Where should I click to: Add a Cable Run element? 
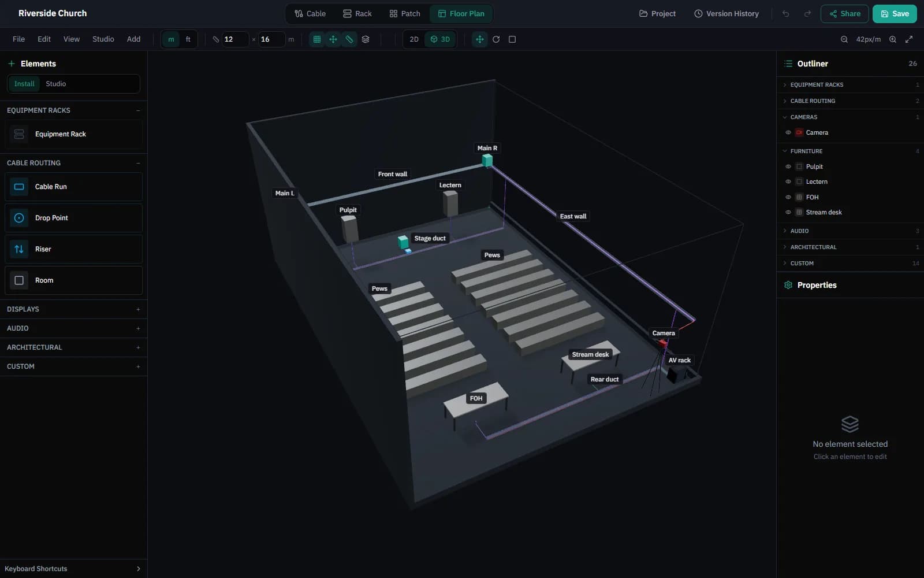pos(73,187)
